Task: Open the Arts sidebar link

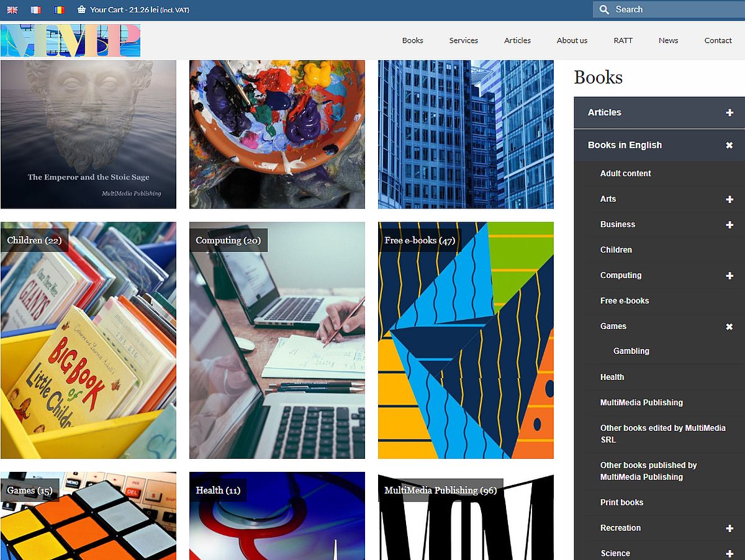Action: (608, 199)
